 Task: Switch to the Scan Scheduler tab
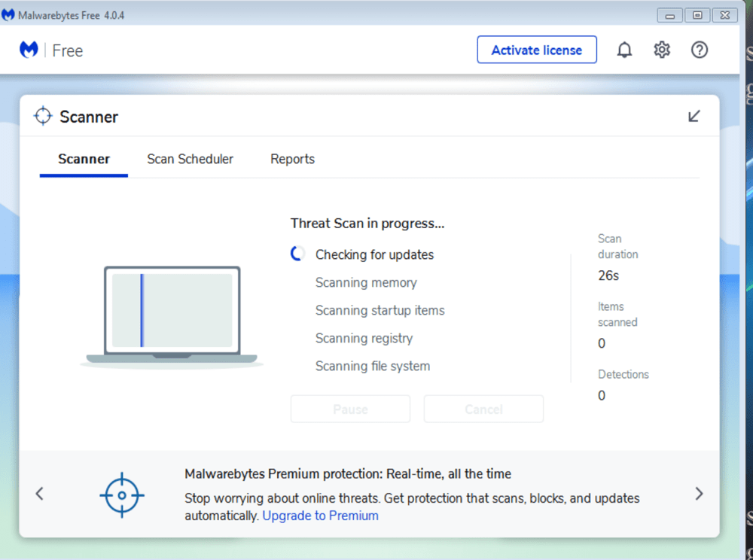[x=190, y=160]
